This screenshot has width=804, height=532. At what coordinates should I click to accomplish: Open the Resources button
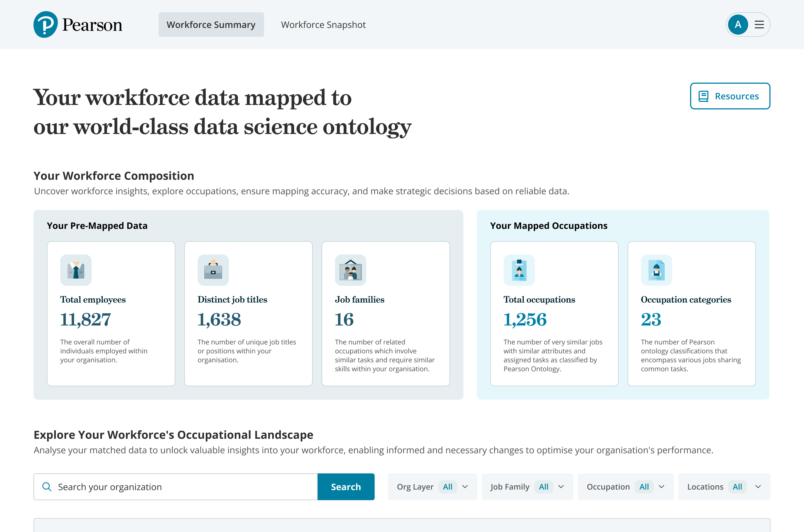click(x=730, y=96)
